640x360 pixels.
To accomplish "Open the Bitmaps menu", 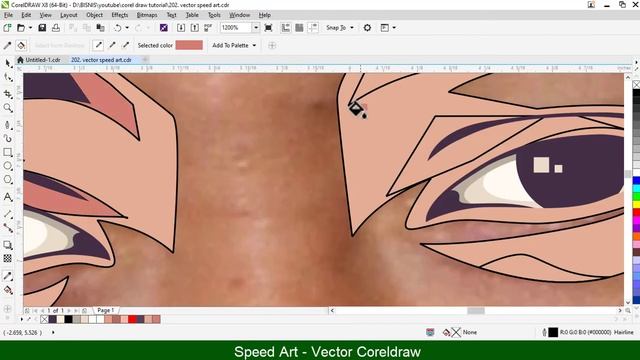I will [147, 15].
